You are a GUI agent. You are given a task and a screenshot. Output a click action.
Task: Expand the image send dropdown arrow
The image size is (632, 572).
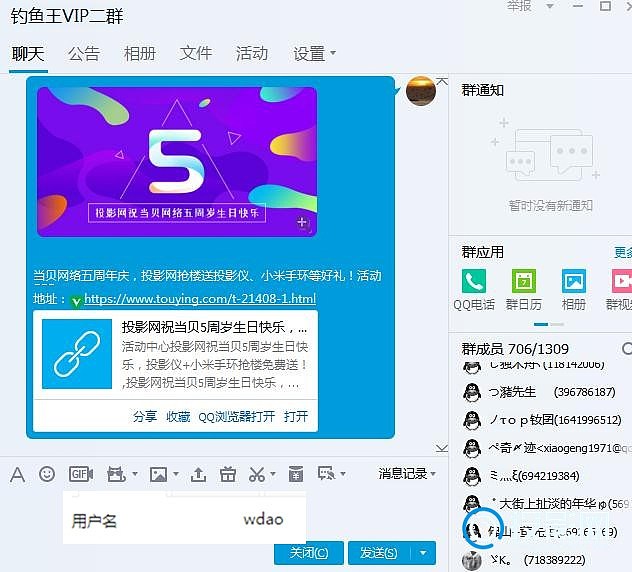[x=176, y=474]
